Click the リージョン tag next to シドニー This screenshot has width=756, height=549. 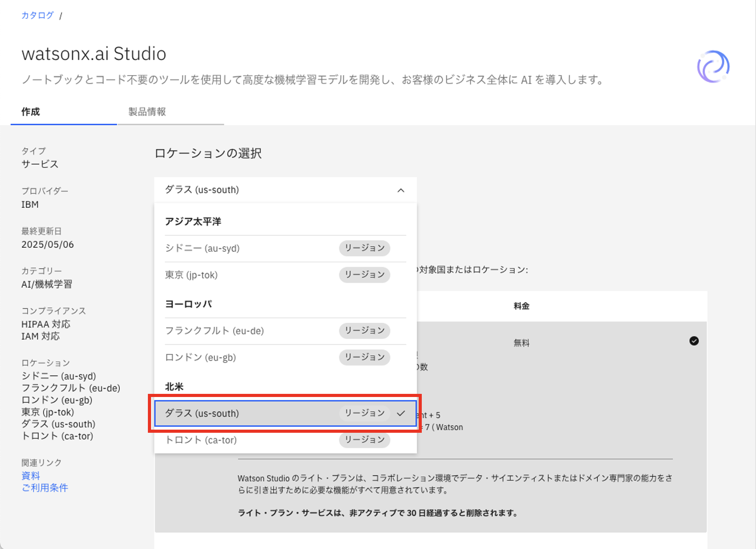coord(364,248)
